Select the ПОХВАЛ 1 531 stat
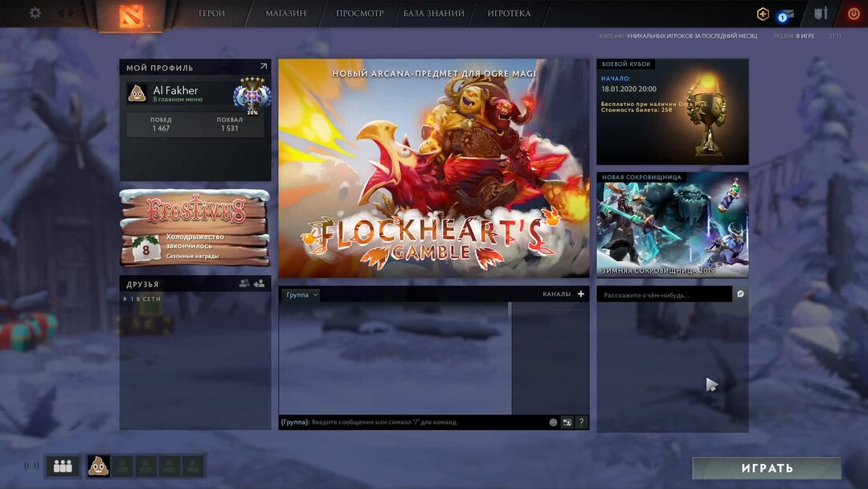Viewport: 868px width, 489px height. click(230, 124)
